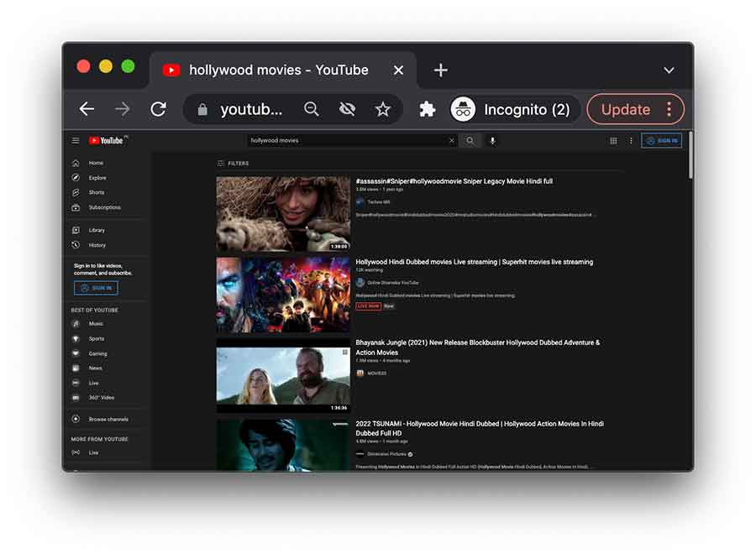Screen dimensions: 756x554
Task: Click SIGN IN in the top bar
Action: click(662, 141)
